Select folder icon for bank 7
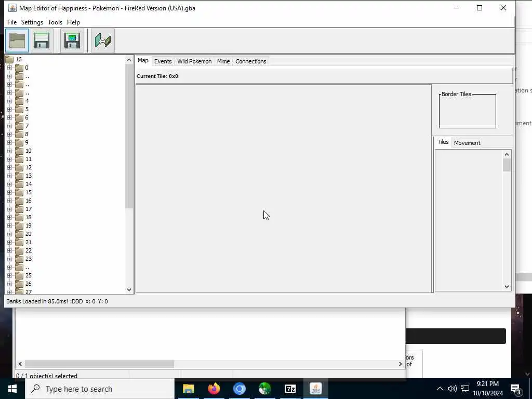Image resolution: width=532 pixels, height=399 pixels. tap(19, 126)
